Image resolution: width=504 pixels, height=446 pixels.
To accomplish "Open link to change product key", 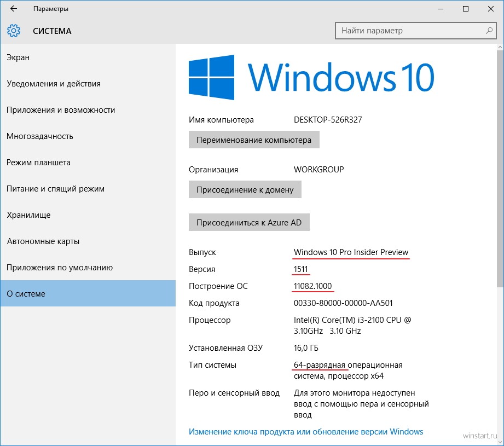I will 306,432.
